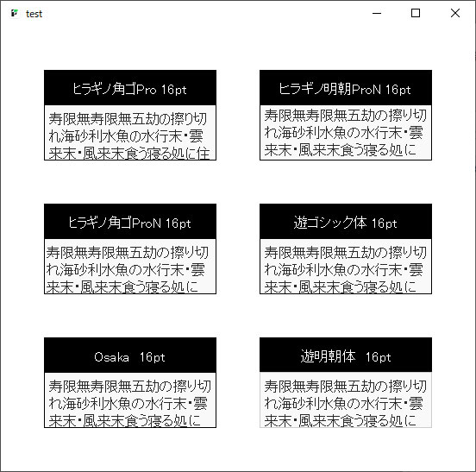
Task: Click the 'test' window title text
Action: (34, 14)
